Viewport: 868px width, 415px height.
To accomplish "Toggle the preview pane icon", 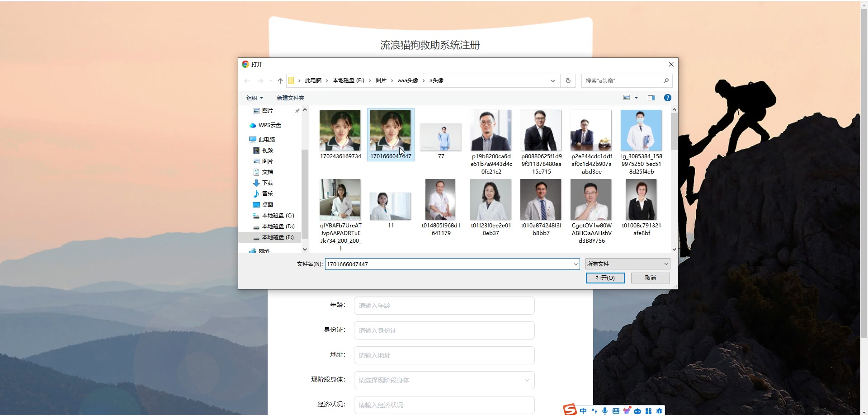I will [651, 98].
